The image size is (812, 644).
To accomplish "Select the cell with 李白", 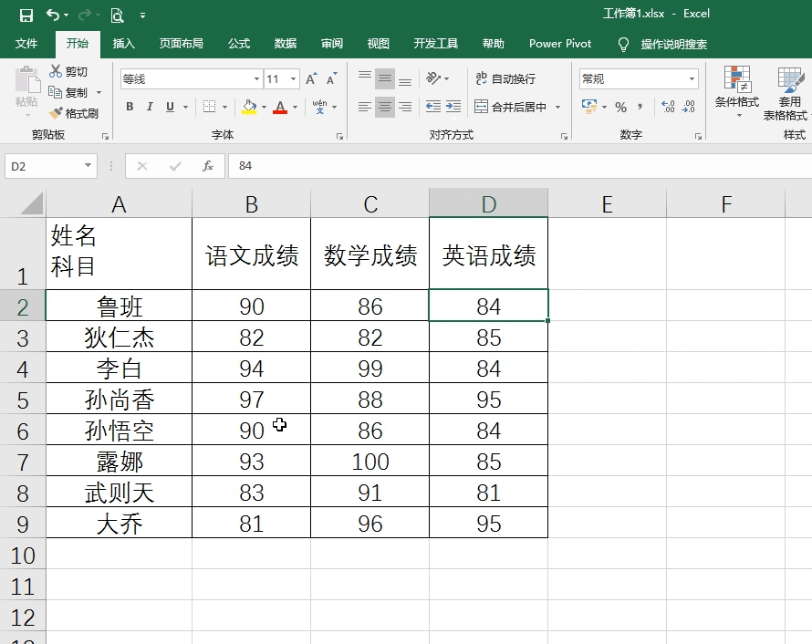I will [x=119, y=368].
